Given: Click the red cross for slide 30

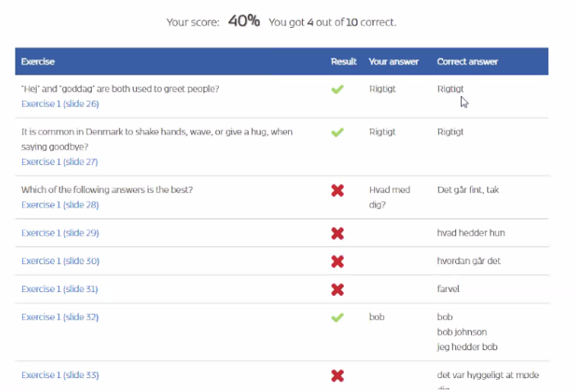Looking at the screenshot, I should [x=337, y=262].
